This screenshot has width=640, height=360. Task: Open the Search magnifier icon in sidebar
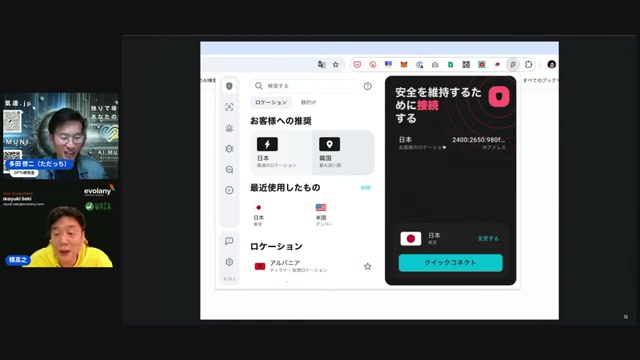point(229,169)
